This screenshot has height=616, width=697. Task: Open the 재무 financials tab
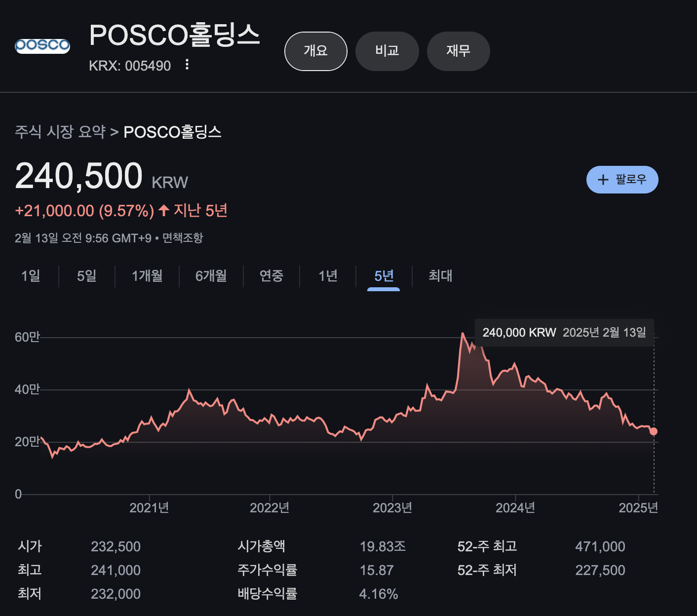click(x=458, y=51)
